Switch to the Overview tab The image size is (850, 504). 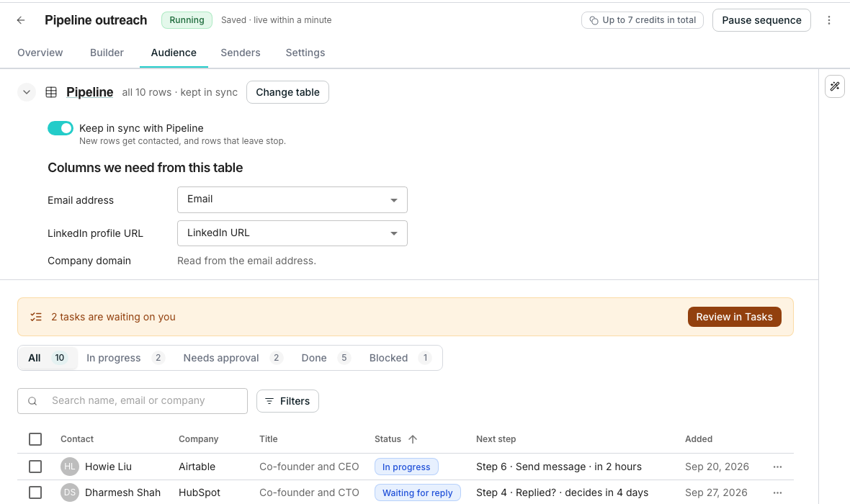tap(40, 53)
